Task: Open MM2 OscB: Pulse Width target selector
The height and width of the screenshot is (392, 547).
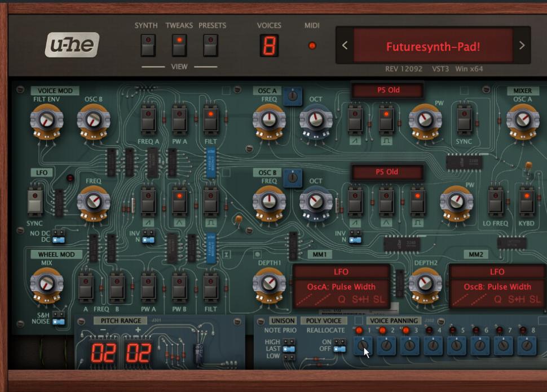Action: click(497, 287)
